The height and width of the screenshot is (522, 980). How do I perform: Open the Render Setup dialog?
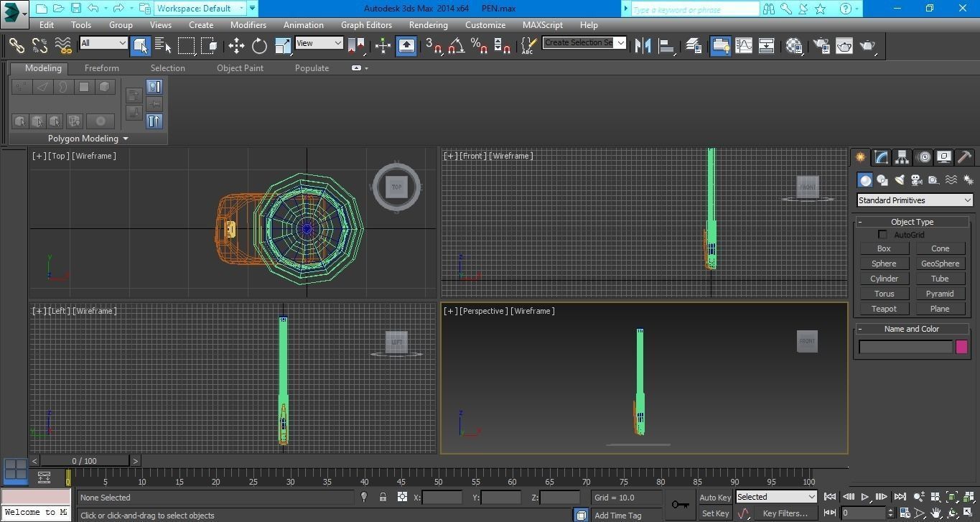click(x=821, y=46)
